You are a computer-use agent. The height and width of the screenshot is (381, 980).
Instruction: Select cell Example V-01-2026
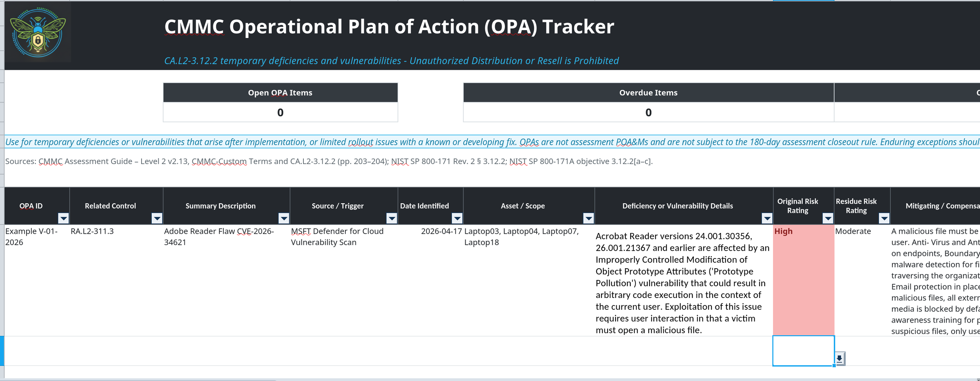[x=37, y=280]
